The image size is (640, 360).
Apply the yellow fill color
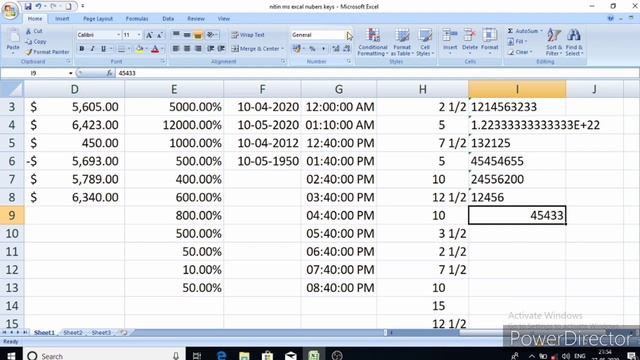(140, 49)
